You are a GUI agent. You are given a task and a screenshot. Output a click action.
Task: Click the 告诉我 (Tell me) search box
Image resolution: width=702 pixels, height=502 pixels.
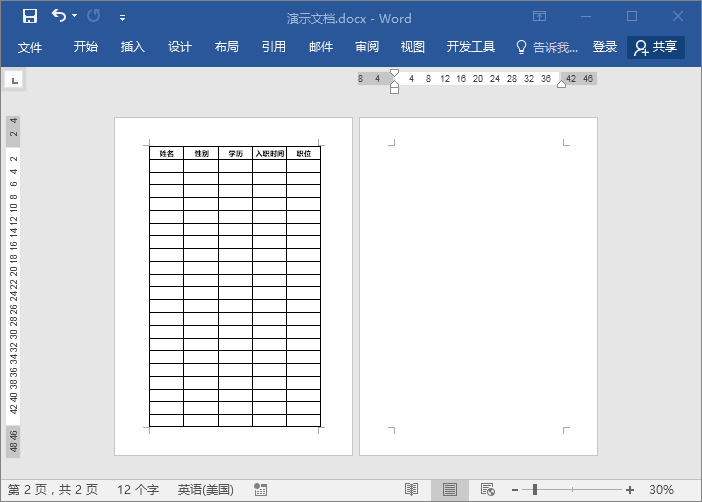coord(548,47)
